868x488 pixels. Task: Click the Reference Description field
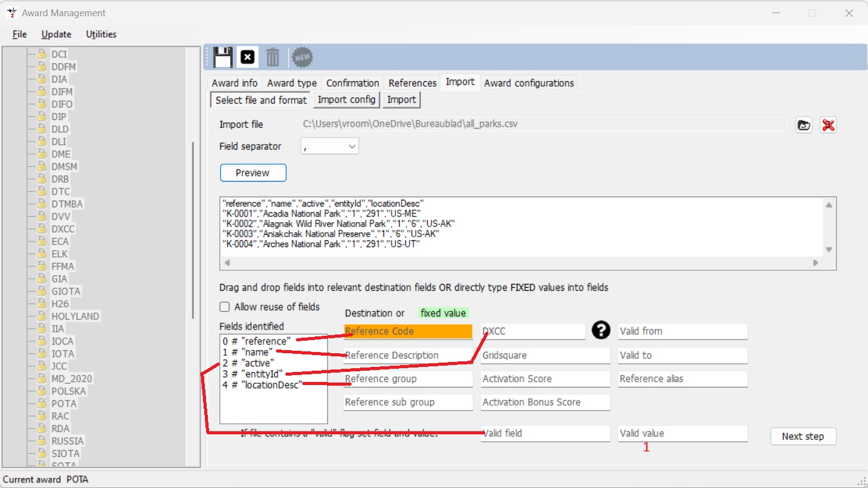coord(408,356)
